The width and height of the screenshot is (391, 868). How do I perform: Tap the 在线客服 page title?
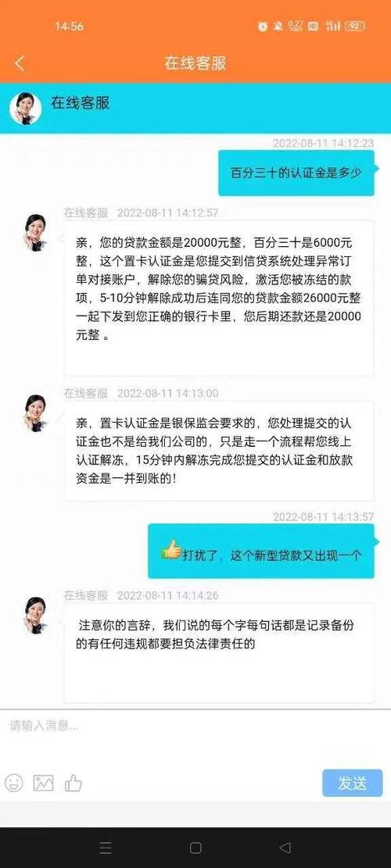(x=195, y=63)
